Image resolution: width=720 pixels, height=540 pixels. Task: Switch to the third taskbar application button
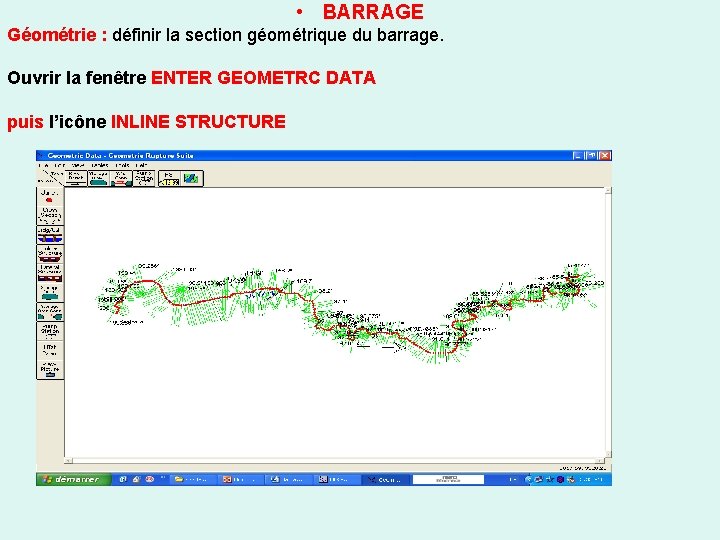(x=288, y=479)
